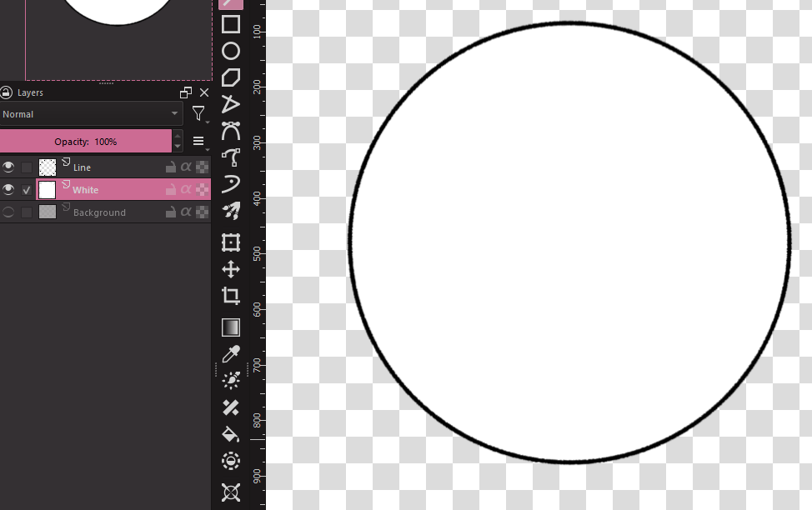Select the Multibrush tool
Screen dimensions: 812x510
click(x=231, y=211)
